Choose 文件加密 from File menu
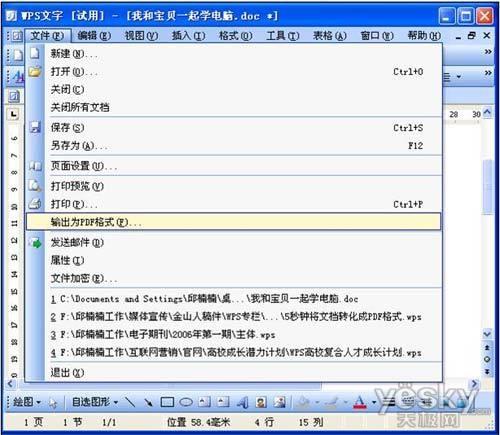This screenshot has width=500, height=435. (x=234, y=278)
